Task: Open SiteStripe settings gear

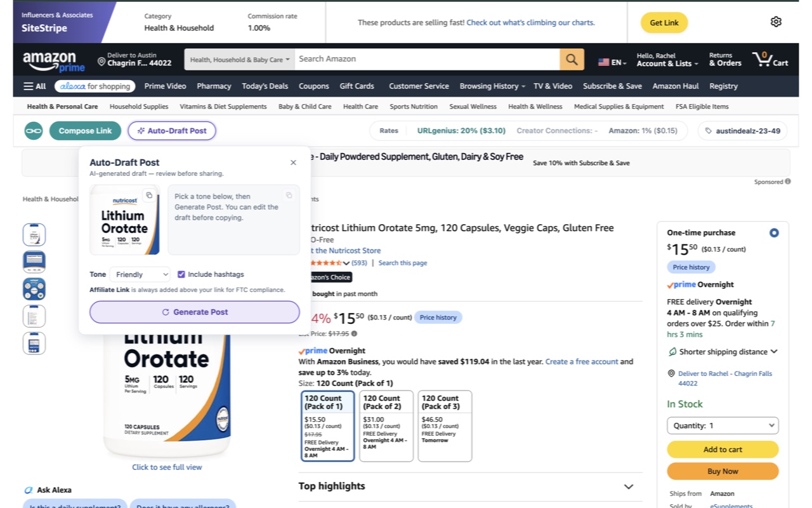Action: coord(776,22)
